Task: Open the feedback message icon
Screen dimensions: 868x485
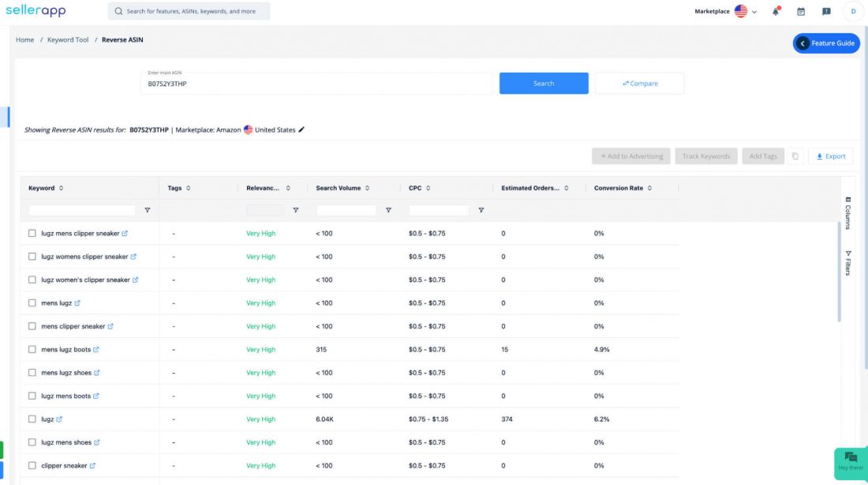Action: [x=826, y=11]
